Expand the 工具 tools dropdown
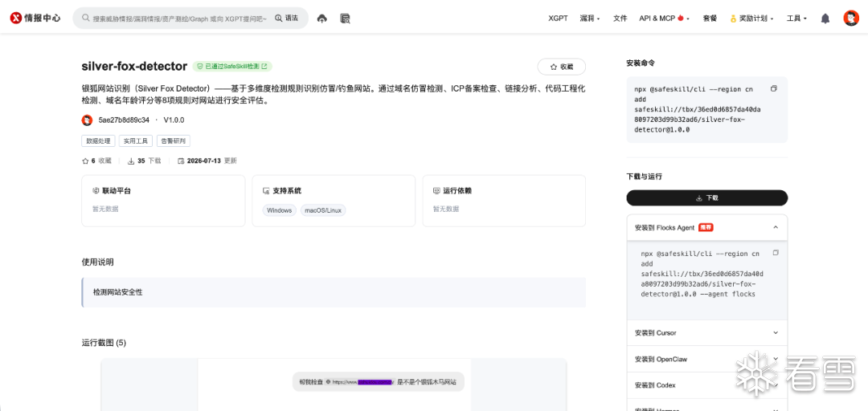Image resolution: width=868 pixels, height=411 pixels. click(x=796, y=18)
